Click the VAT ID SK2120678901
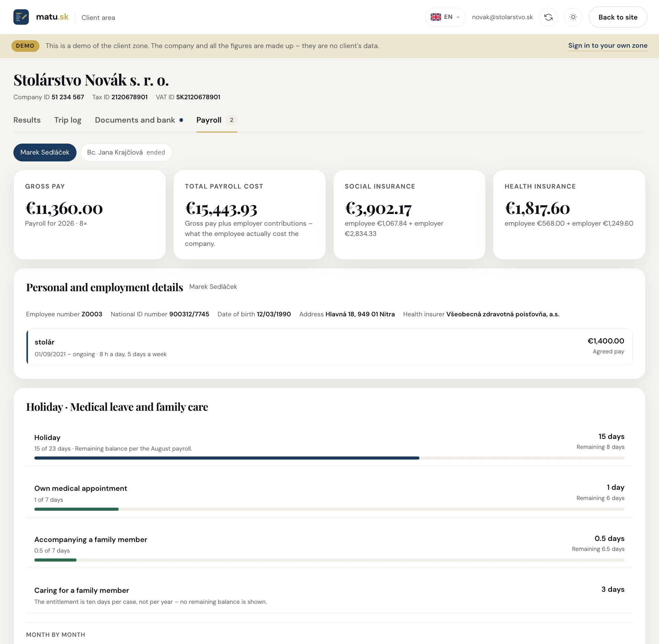This screenshot has height=644, width=659. coord(188,97)
